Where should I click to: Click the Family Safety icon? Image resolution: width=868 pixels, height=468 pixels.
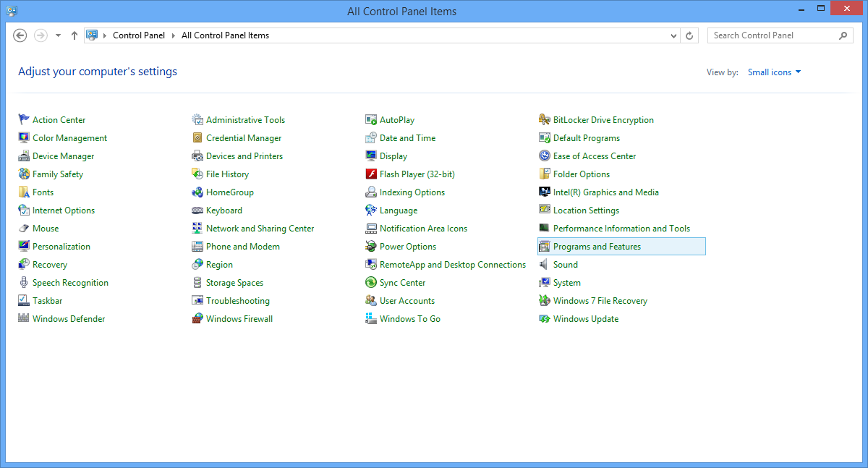[x=24, y=174]
